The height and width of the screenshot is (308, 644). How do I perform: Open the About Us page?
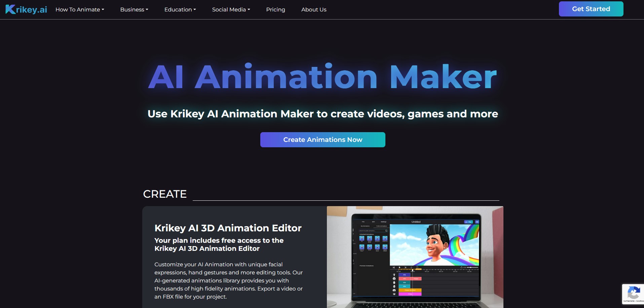(314, 9)
